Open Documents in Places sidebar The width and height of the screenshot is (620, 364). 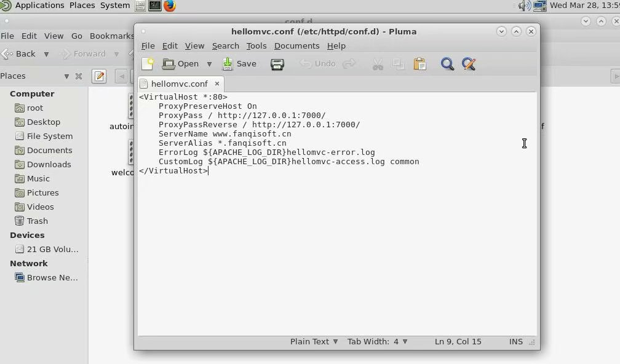[44, 151]
